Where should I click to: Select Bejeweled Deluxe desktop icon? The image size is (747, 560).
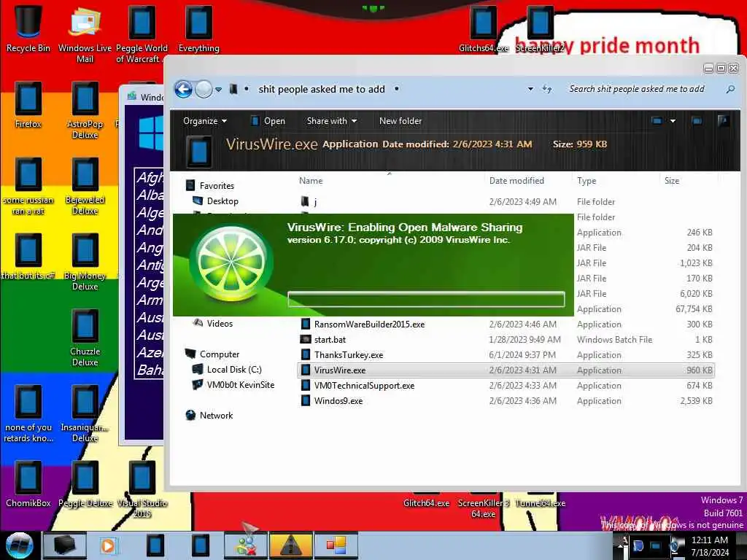coord(85,186)
